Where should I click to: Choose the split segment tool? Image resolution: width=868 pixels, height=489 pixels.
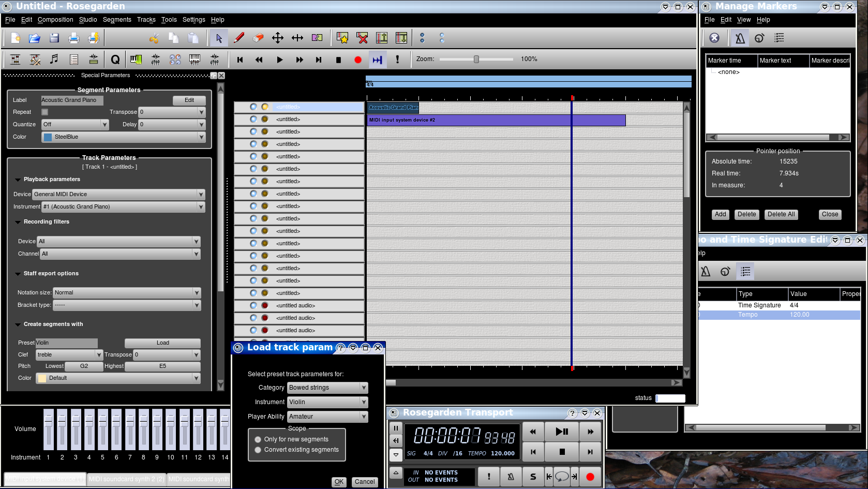317,38
